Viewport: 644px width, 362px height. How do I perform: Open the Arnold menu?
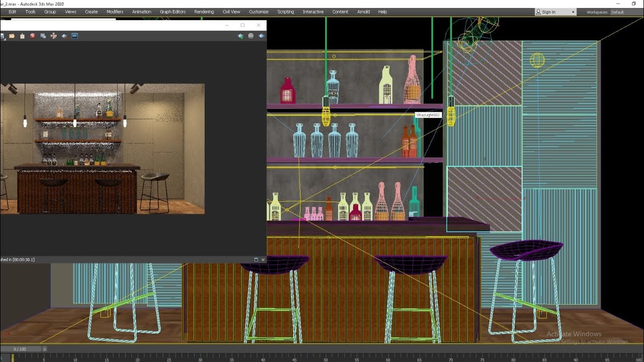[363, 12]
